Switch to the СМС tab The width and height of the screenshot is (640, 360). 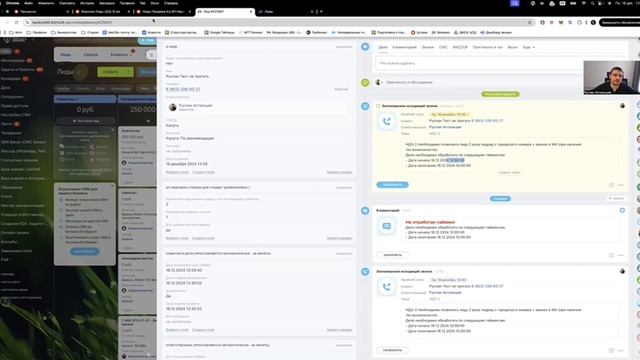click(x=443, y=47)
